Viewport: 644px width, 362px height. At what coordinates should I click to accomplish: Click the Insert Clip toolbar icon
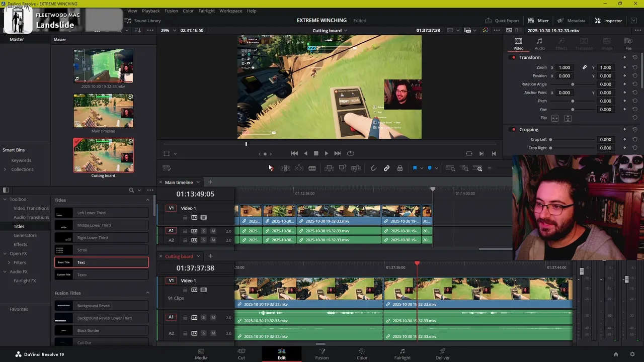[329, 168]
